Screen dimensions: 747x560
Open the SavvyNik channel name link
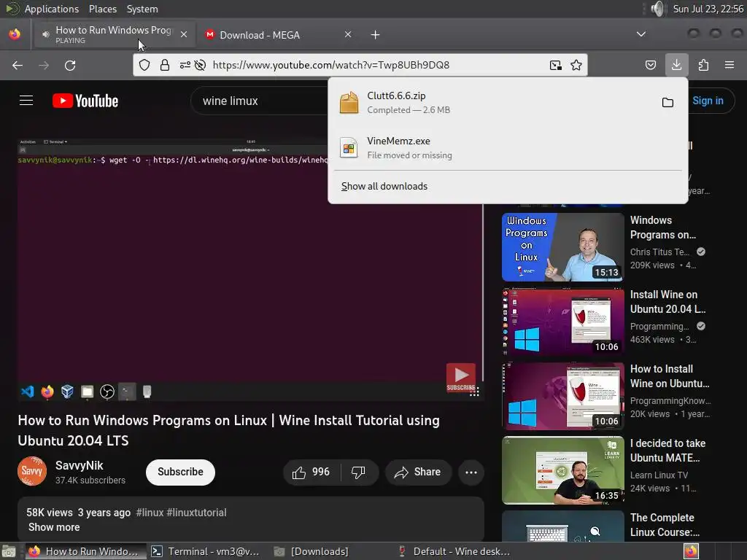click(79, 465)
